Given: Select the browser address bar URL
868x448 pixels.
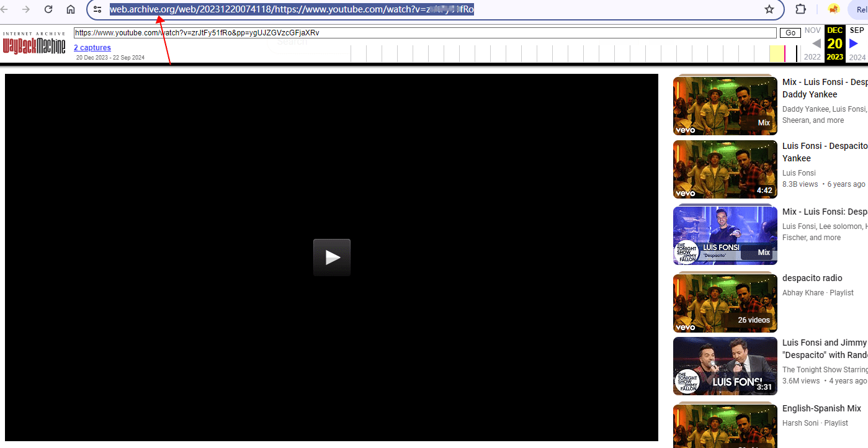Looking at the screenshot, I should pyautogui.click(x=292, y=9).
